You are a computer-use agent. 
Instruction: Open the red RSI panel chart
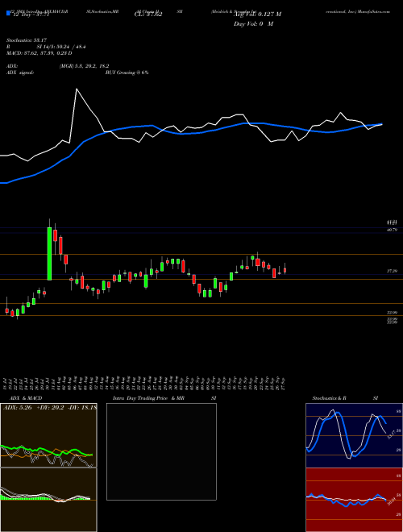(x=354, y=500)
